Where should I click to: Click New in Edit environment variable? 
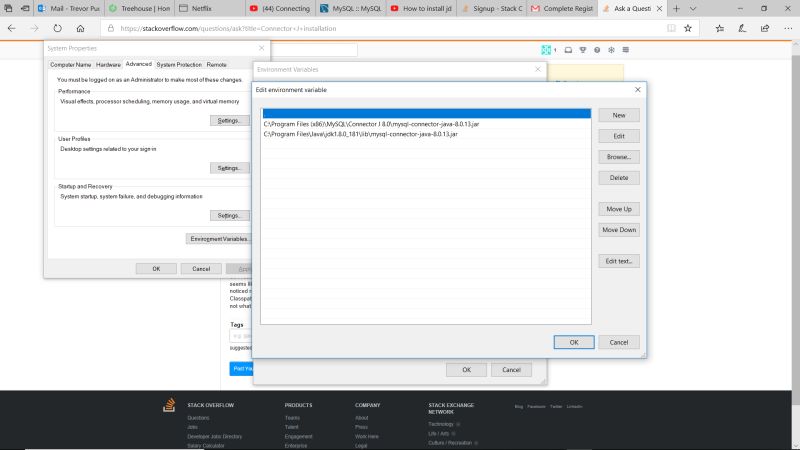pyautogui.click(x=619, y=115)
